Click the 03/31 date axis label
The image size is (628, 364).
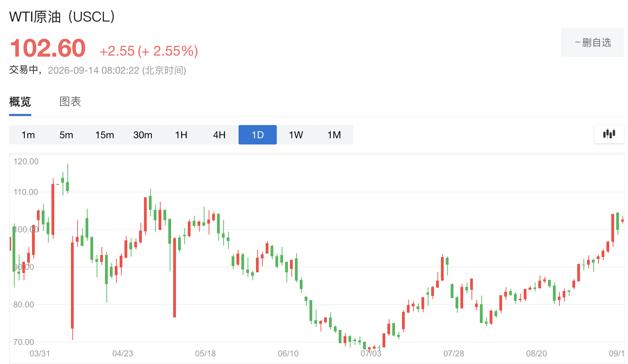40,354
